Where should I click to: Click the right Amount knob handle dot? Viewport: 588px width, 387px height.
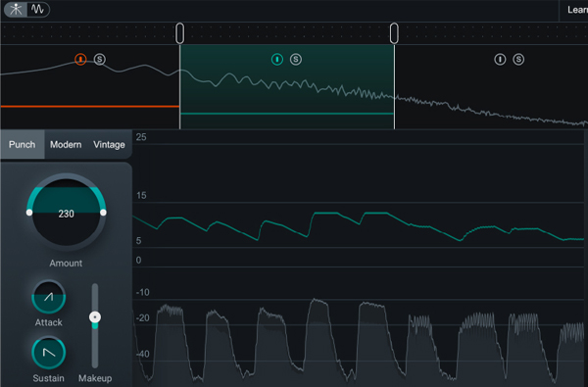pyautogui.click(x=103, y=213)
